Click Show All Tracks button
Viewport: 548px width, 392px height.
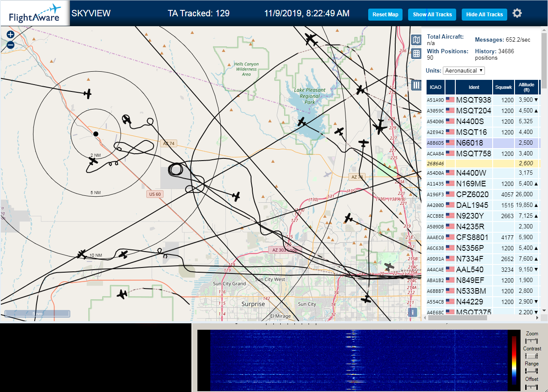click(x=433, y=15)
